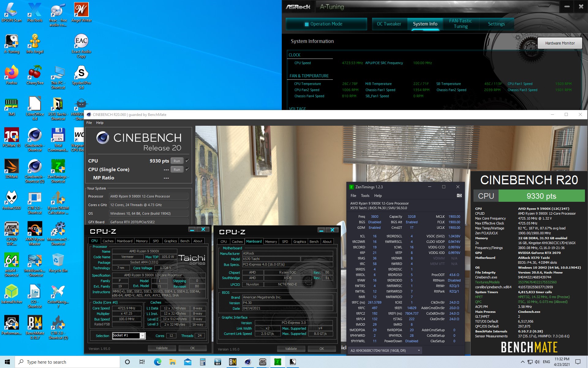
Task: Open the notification center icon
Action: pyautogui.click(x=578, y=362)
